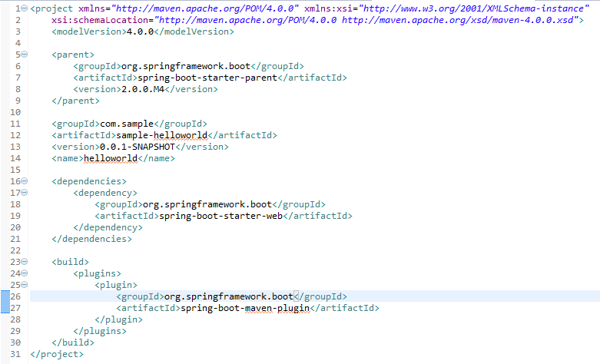
Task: Click the closing </build> tag
Action: click(73, 342)
